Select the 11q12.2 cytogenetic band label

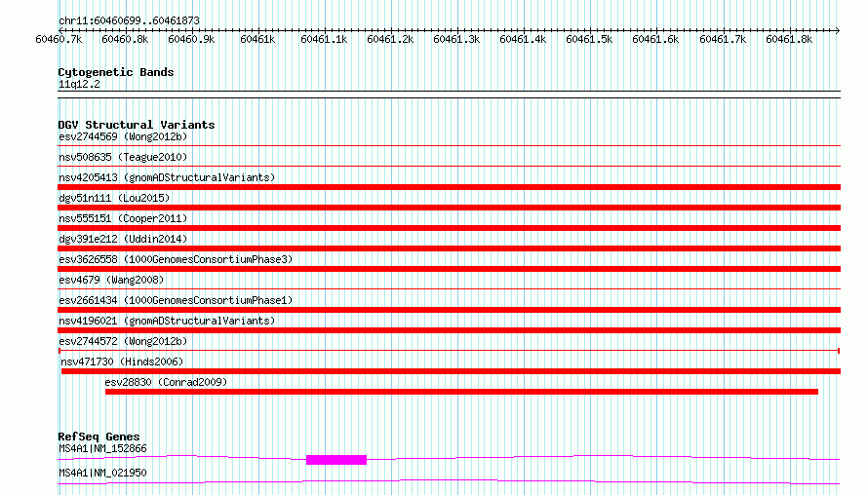click(x=79, y=84)
